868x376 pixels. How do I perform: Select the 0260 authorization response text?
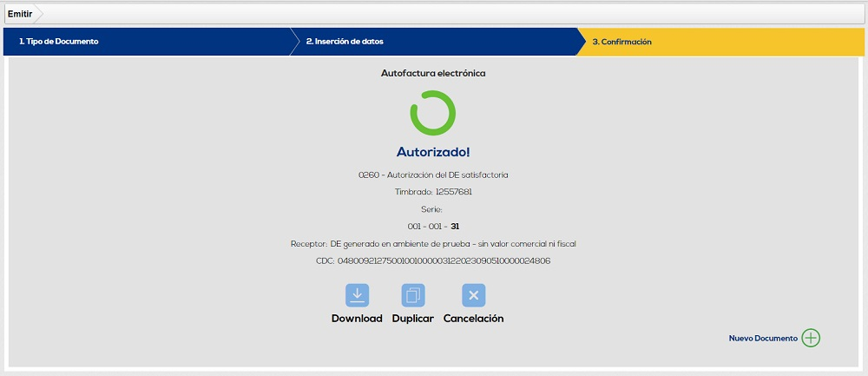pyautogui.click(x=433, y=175)
